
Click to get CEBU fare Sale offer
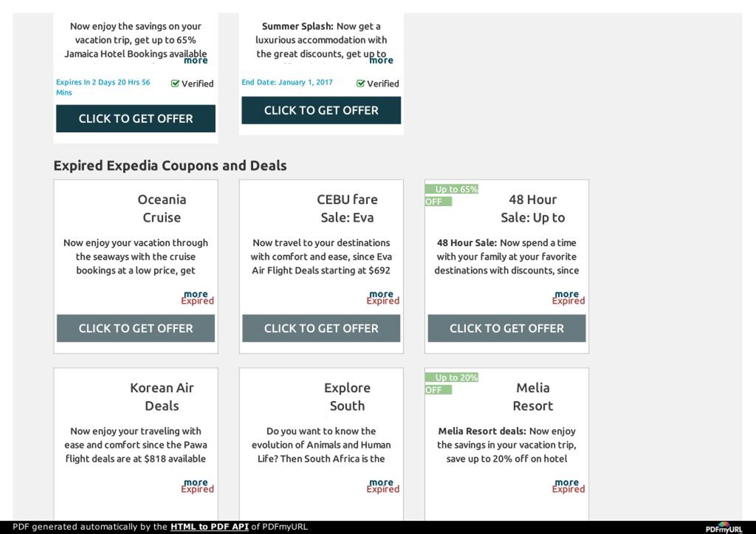(321, 328)
